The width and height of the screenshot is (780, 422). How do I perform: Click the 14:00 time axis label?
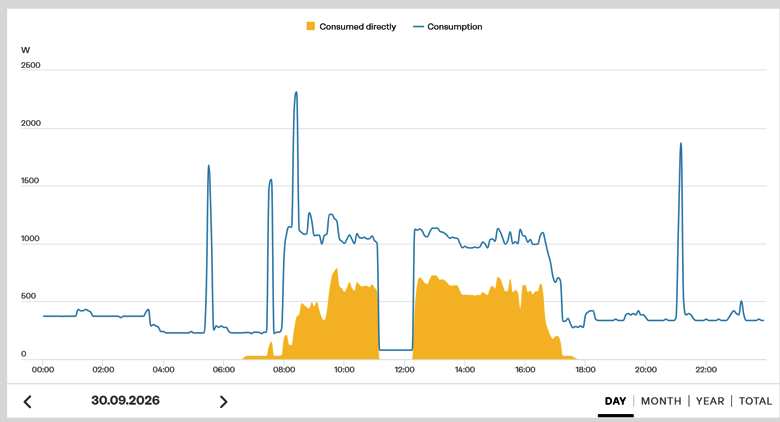point(465,370)
